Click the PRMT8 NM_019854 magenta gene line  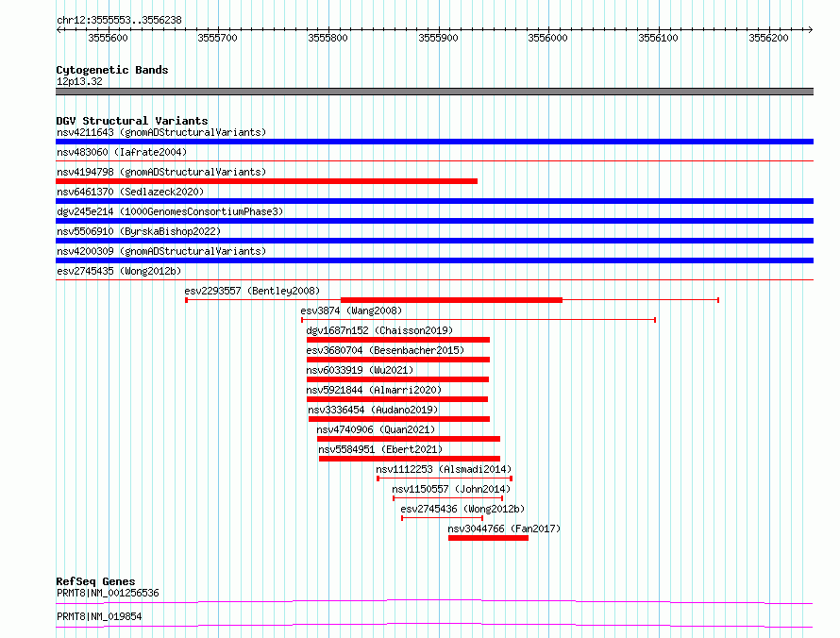(x=434, y=625)
